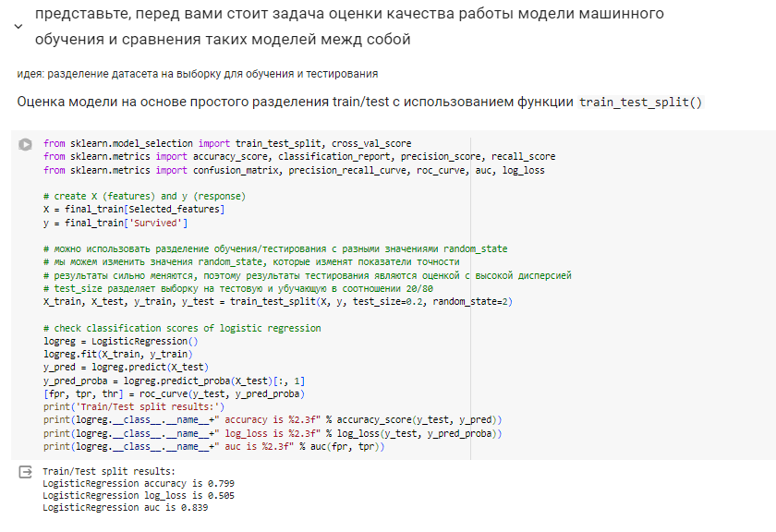The width and height of the screenshot is (776, 532).
Task: Click the y_pred_proba predict_proba line
Action: pyautogui.click(x=175, y=381)
